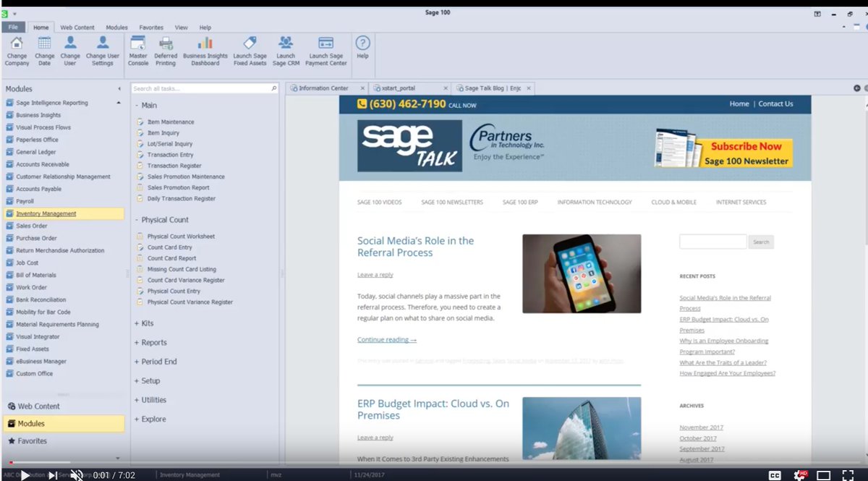
Task: Open video quality settings gear
Action: pos(799,474)
